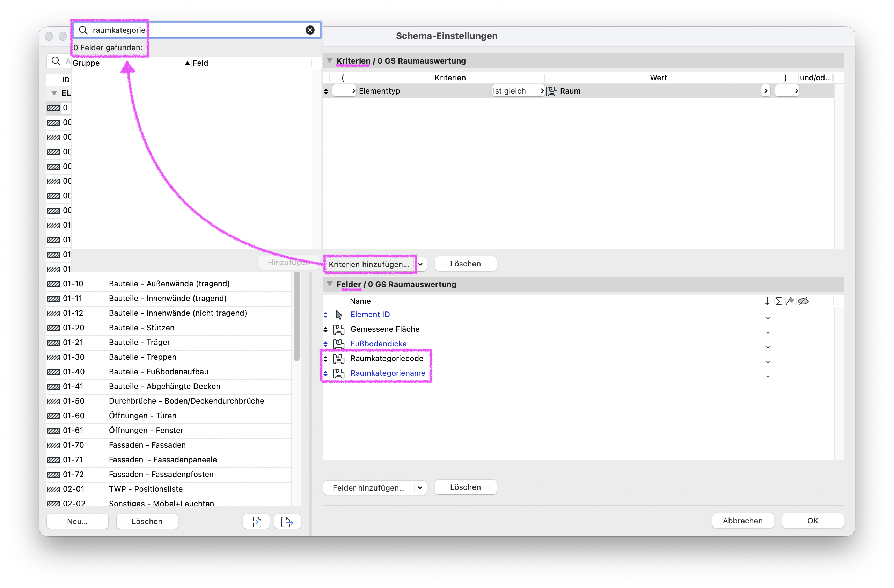Click the sum sigma column header icon
This screenshot has height=588, width=894.
pos(778,301)
